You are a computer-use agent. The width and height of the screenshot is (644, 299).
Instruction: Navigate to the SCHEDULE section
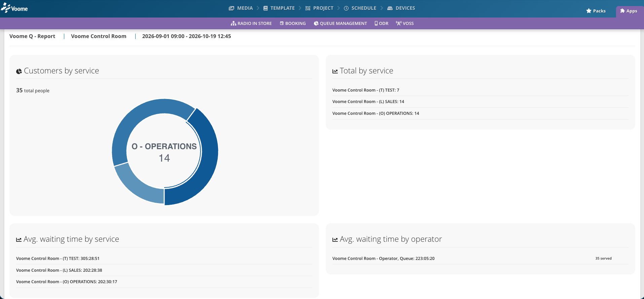[x=360, y=8]
